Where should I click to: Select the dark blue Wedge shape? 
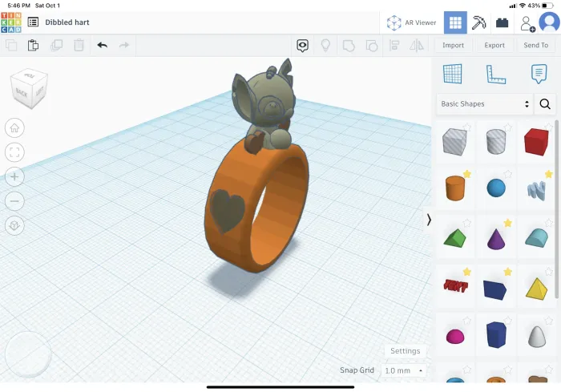click(x=494, y=289)
